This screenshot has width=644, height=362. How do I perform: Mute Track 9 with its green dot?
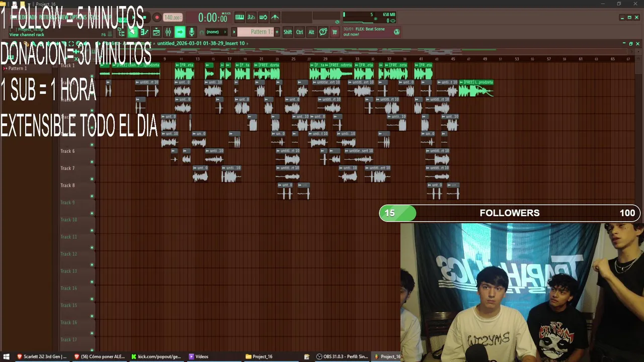[92, 213]
